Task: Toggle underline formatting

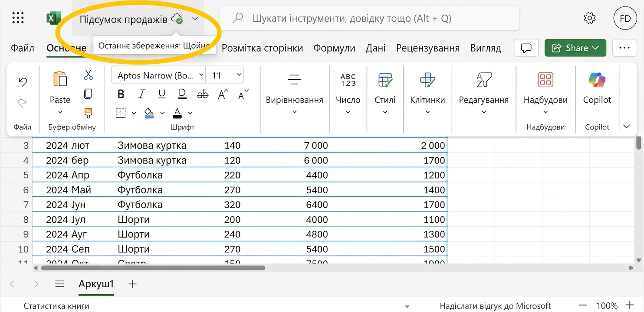Action: click(x=162, y=94)
